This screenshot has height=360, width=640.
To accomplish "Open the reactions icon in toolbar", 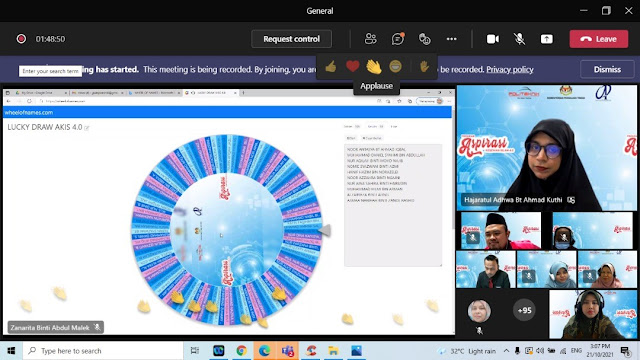I will point(424,39).
